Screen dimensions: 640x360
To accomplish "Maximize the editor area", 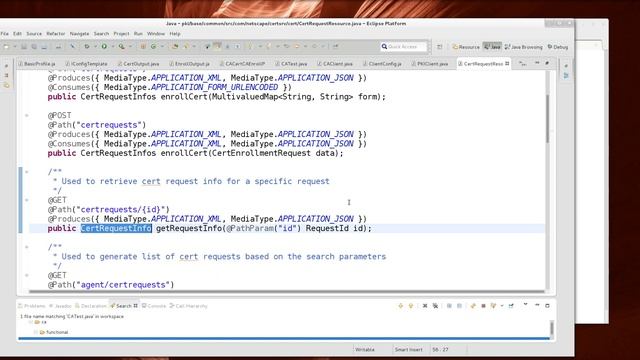I will click(x=547, y=63).
